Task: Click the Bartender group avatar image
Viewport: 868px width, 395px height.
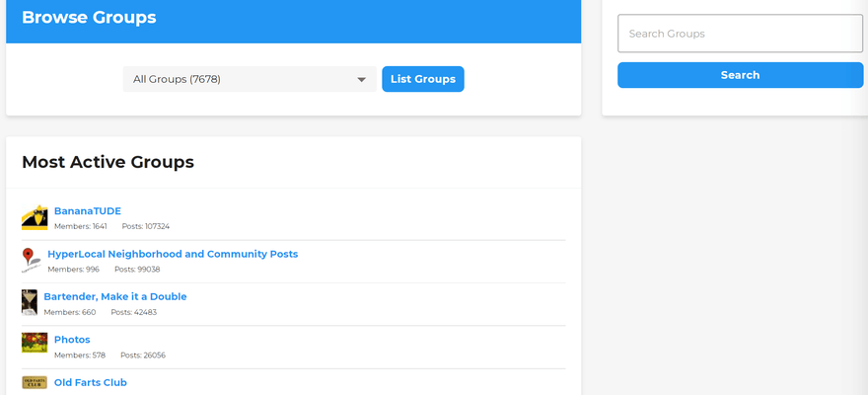Action: pyautogui.click(x=30, y=303)
